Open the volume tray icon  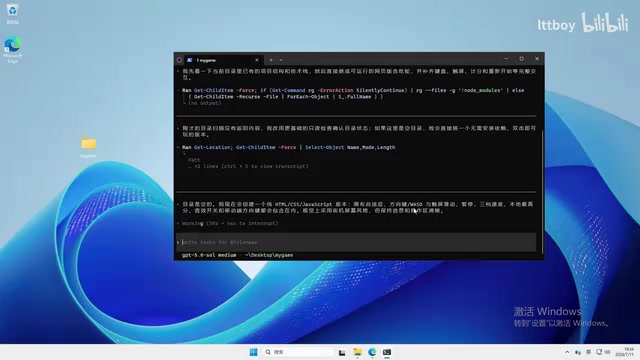[607, 352]
